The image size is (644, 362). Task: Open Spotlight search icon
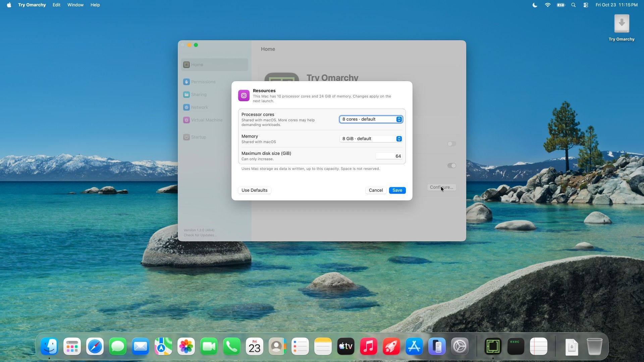(574, 5)
